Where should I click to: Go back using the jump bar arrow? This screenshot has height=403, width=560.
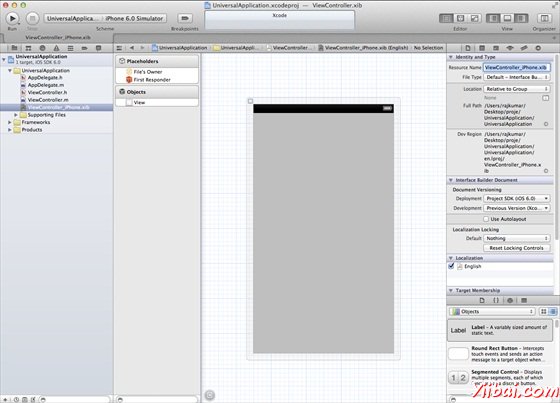(x=132, y=48)
